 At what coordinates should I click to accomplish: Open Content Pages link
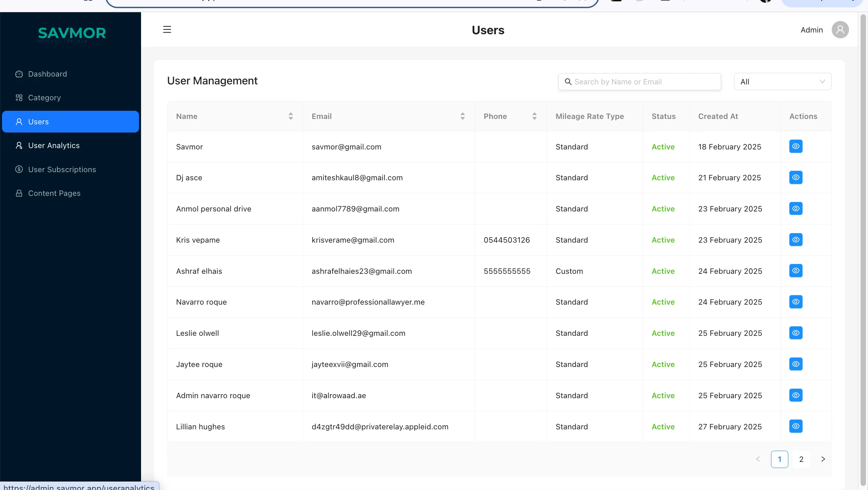click(54, 193)
